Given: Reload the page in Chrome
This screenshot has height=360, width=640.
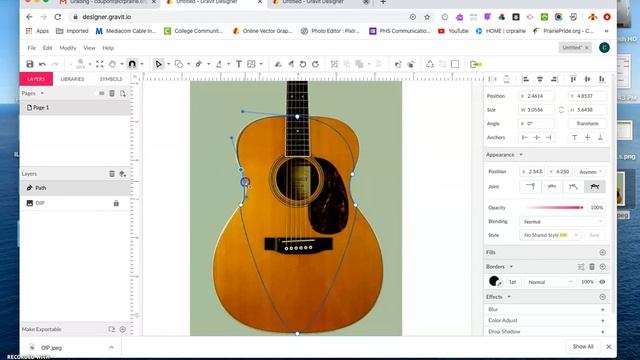Looking at the screenshot, I should tap(58, 17).
